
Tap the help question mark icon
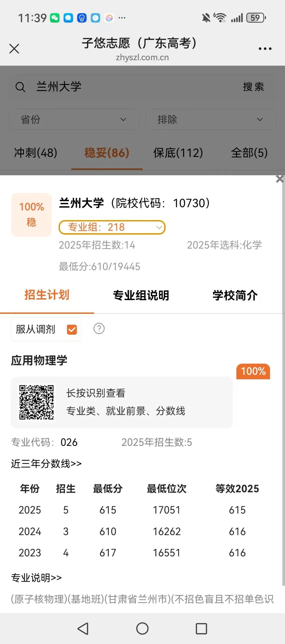coord(99,329)
